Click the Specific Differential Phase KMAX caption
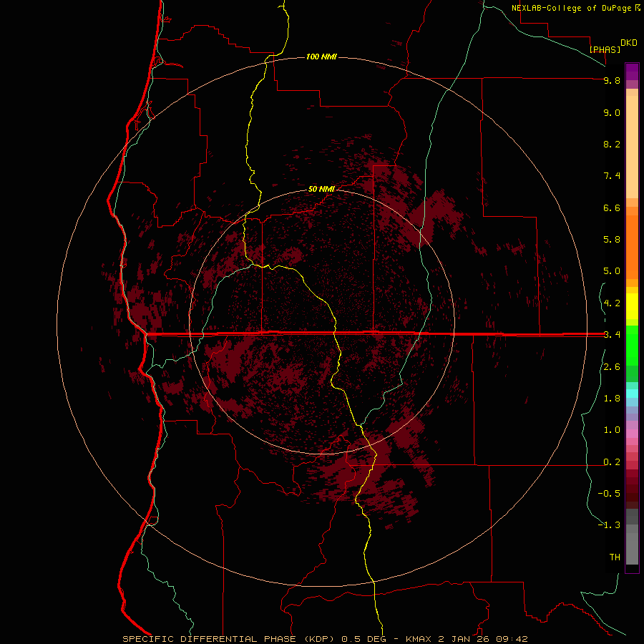644x644 pixels. point(325,639)
